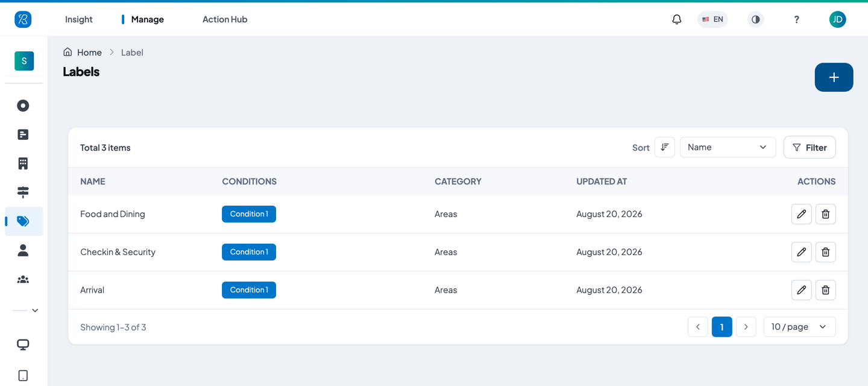Click the Label breadcrumb text

click(x=132, y=52)
